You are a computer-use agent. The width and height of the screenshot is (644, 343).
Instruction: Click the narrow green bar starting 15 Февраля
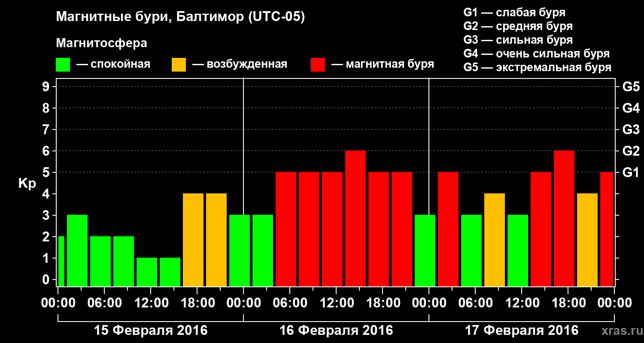[61, 261]
